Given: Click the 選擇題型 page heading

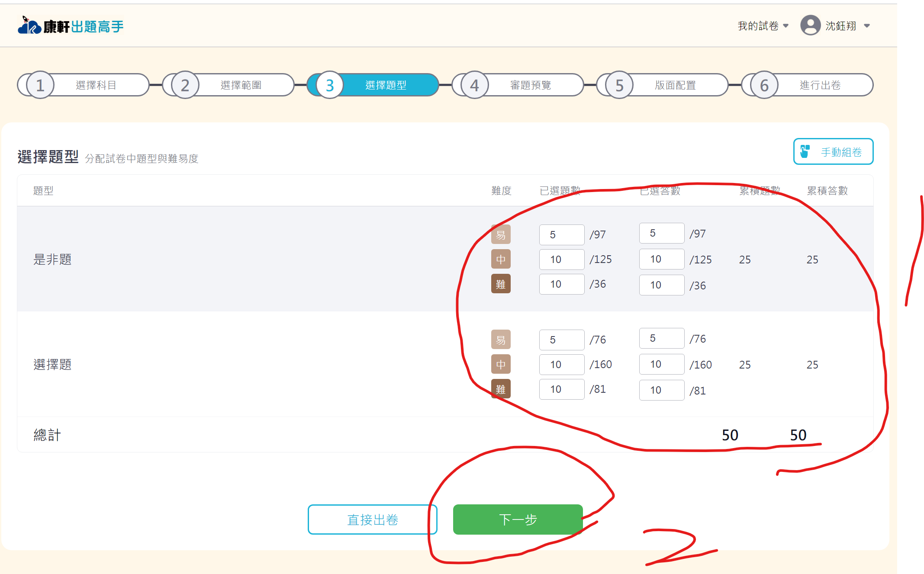Looking at the screenshot, I should click(x=48, y=156).
